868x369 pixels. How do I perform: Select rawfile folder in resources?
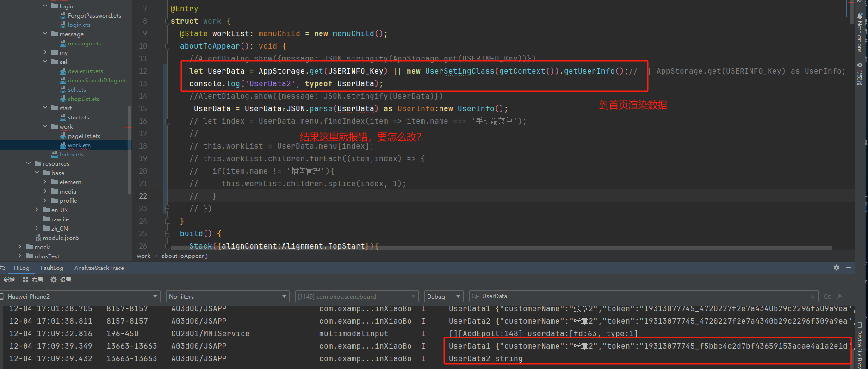60,219
